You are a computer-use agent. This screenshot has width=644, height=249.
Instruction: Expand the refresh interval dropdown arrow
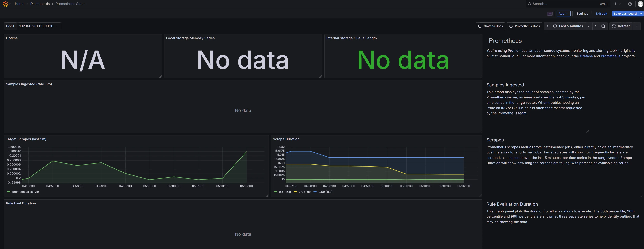[x=637, y=26]
